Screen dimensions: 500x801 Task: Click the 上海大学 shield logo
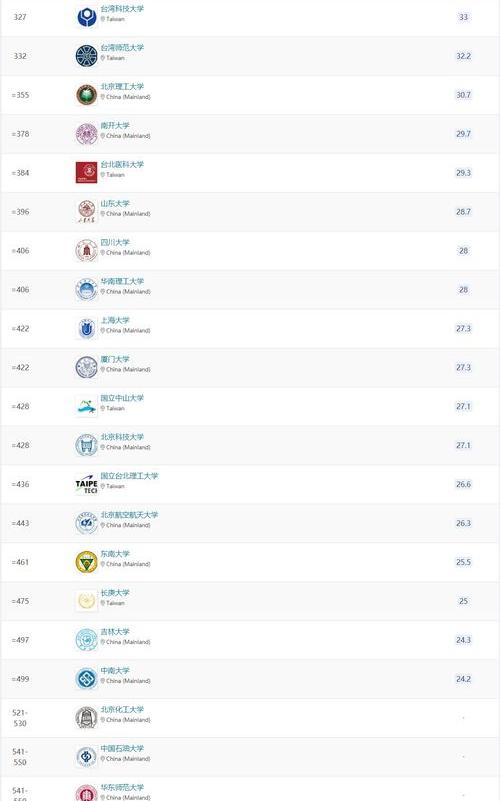pos(86,328)
